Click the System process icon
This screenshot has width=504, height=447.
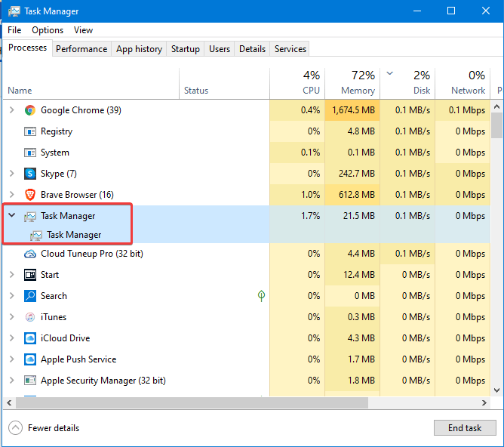[30, 153]
